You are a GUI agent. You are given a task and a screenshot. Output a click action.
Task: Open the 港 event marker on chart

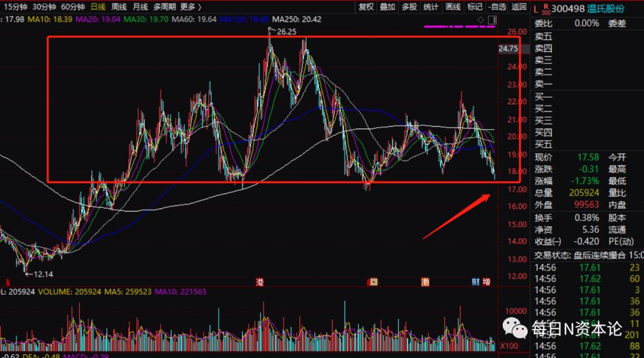coord(259,282)
